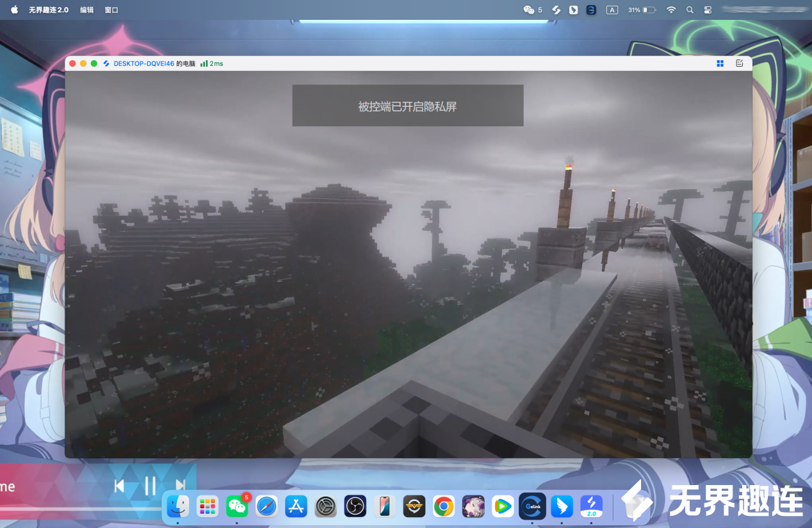Check the 2ms latency signal indicator
Screen dimensions: 812x528
tap(212, 63)
